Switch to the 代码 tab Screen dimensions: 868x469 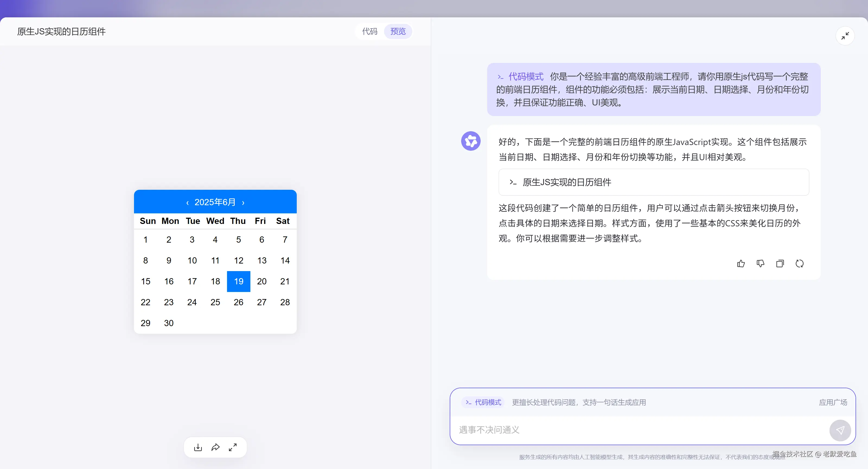370,31
